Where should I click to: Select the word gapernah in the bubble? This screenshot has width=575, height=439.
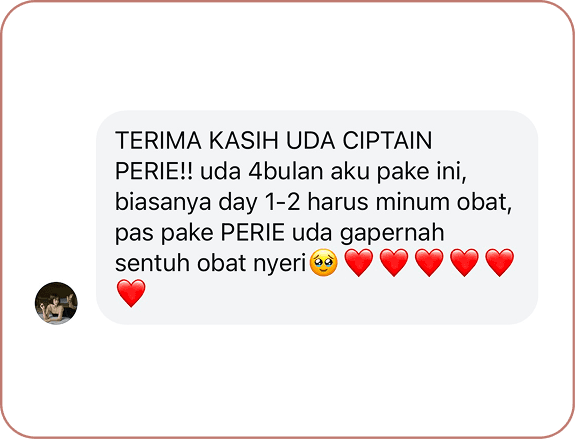(x=392, y=233)
